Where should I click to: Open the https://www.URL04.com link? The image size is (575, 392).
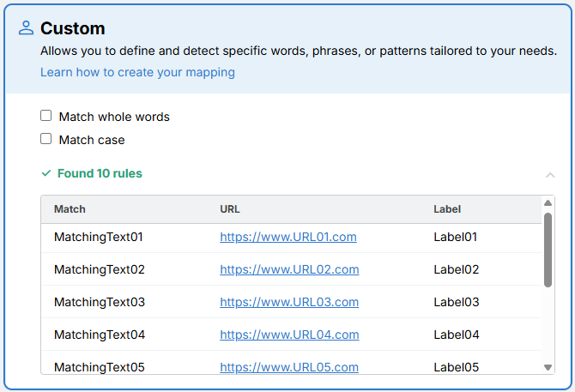[289, 335]
